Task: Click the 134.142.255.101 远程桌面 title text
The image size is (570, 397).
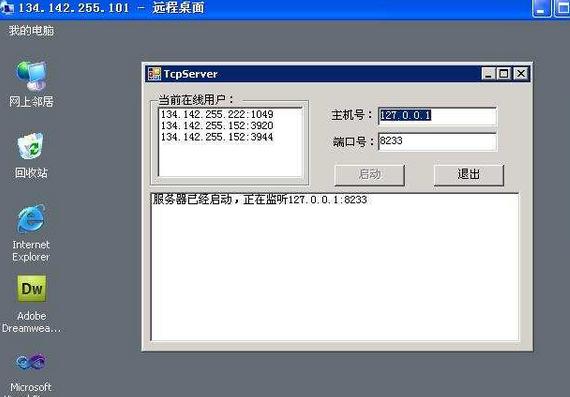Action: tap(111, 8)
